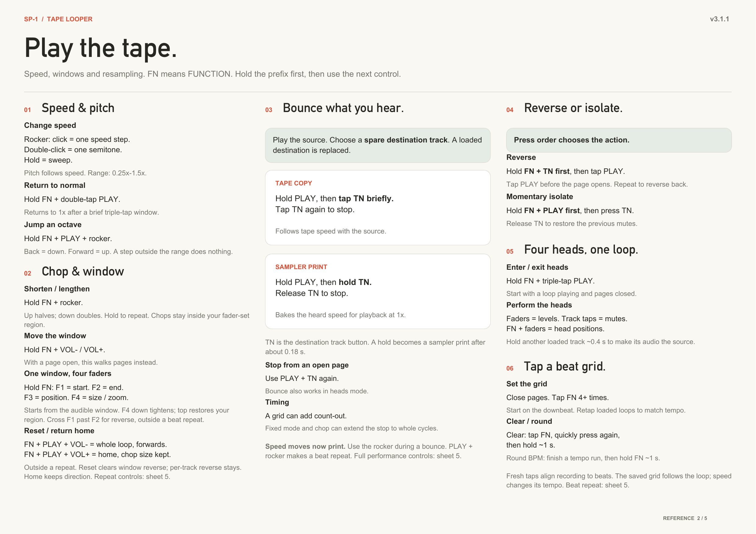This screenshot has width=756, height=534.
Task: Click the 'Jump an octave' subheading
Action: click(x=53, y=225)
